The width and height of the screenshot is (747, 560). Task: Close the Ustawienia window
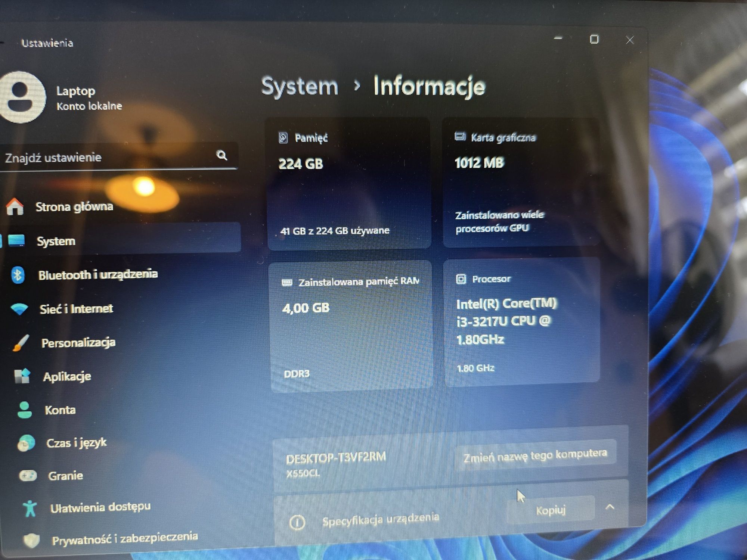pos(630,40)
